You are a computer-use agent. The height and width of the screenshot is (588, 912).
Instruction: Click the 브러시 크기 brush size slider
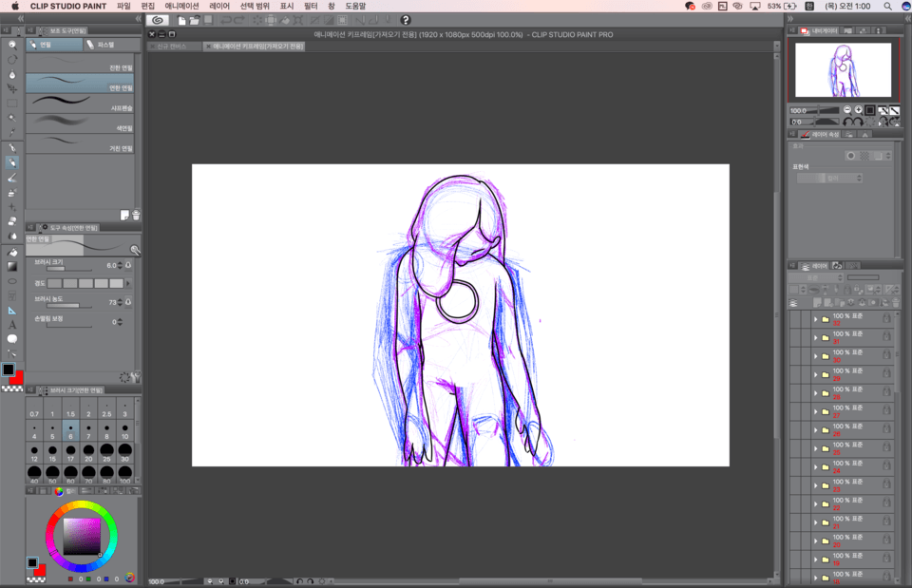[x=69, y=269]
